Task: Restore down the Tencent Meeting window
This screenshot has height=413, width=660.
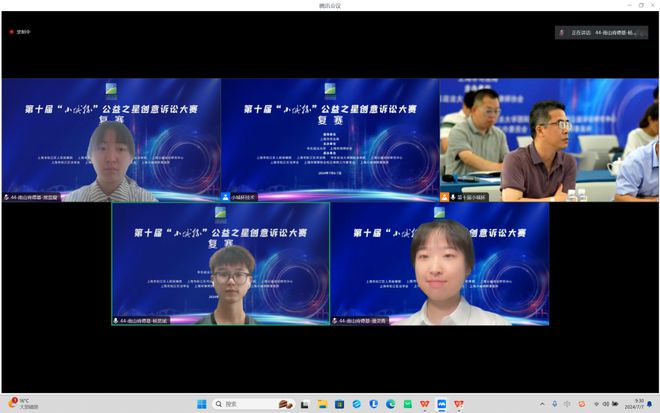Action: click(641, 5)
